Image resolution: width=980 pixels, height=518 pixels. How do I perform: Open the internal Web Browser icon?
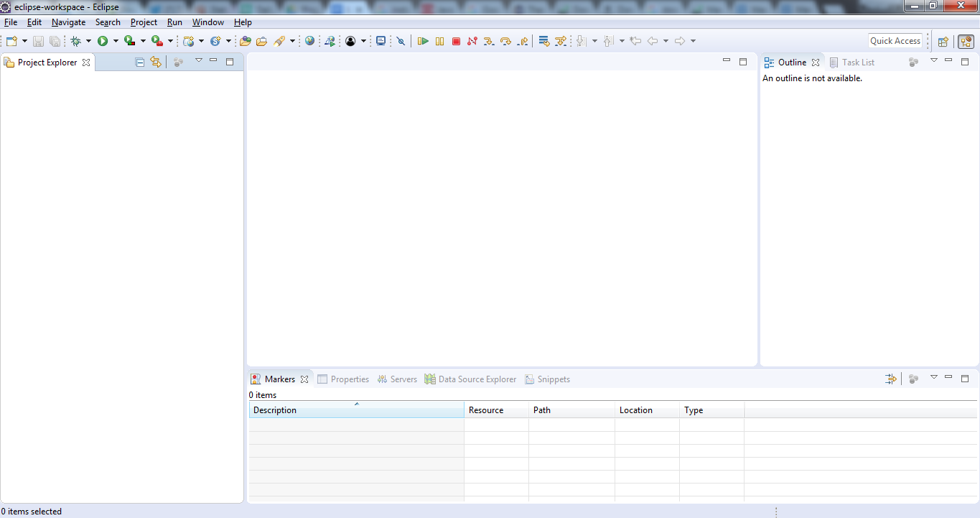click(309, 41)
